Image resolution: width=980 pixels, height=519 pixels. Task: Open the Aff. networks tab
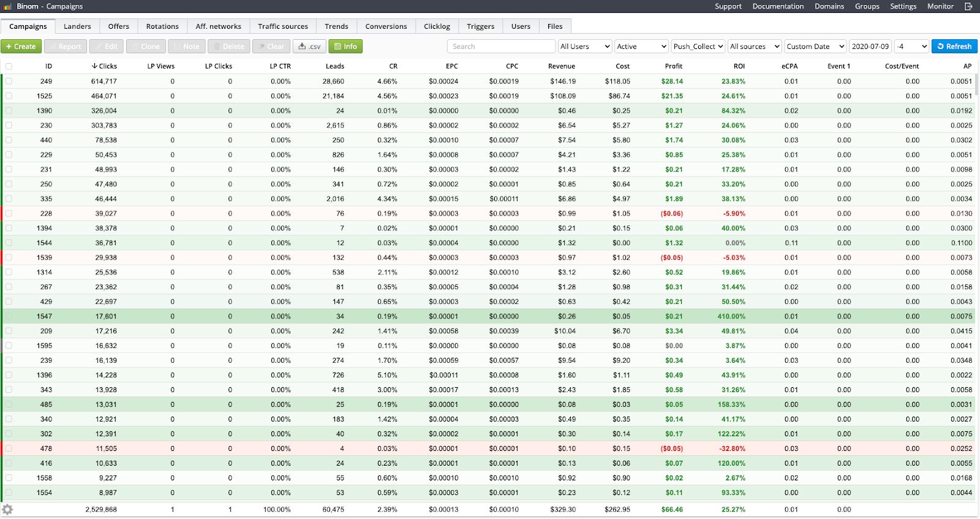click(219, 26)
